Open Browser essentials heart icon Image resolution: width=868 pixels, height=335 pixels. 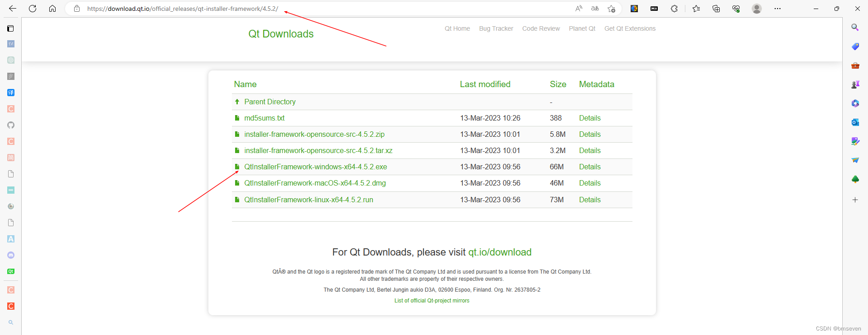tap(736, 9)
